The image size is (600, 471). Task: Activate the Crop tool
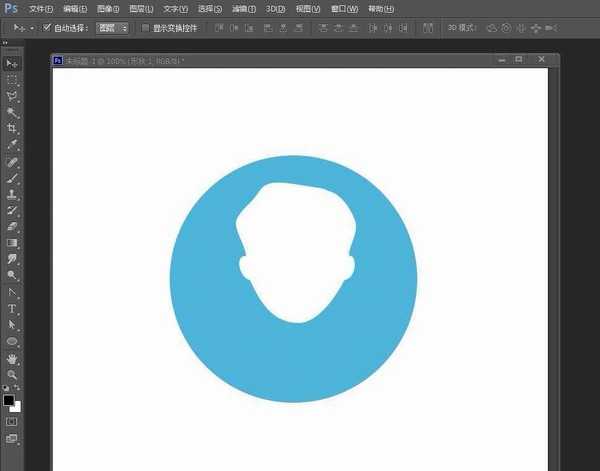12,128
